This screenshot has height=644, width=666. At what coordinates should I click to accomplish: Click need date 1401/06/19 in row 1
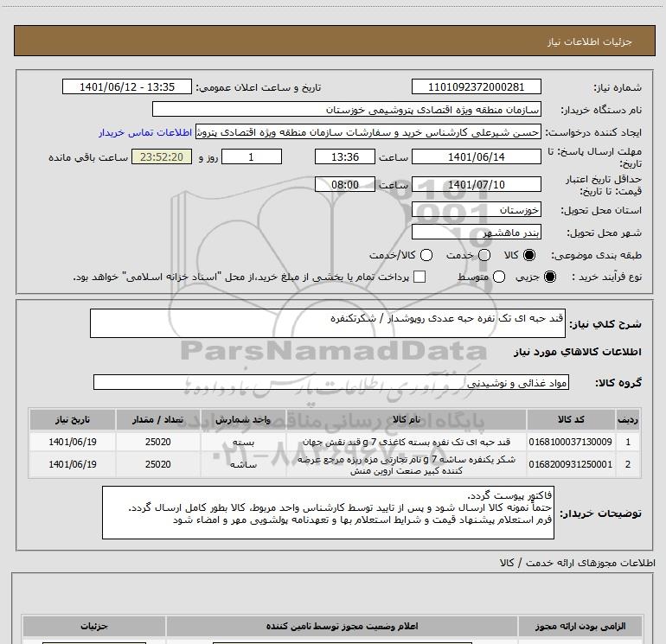[72, 442]
